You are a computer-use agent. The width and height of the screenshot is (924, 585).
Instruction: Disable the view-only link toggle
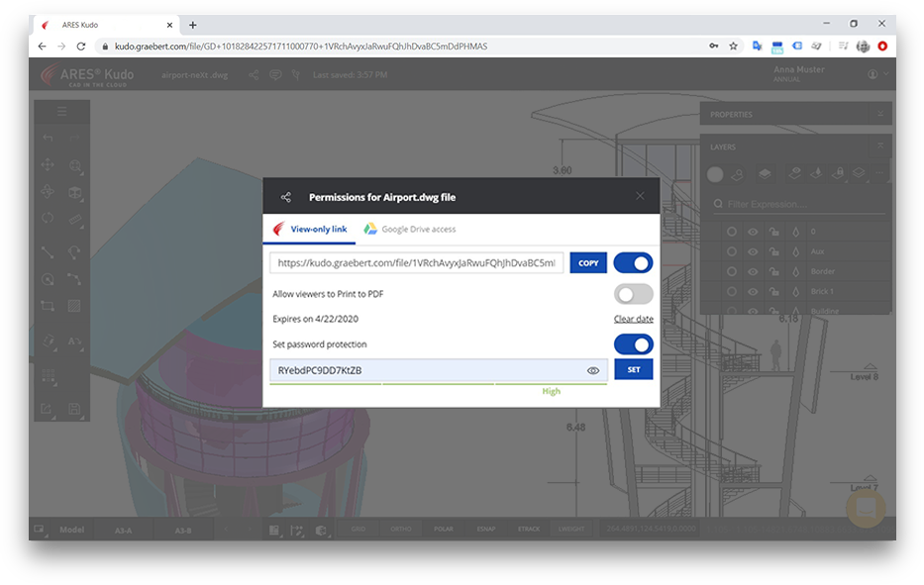click(x=633, y=263)
